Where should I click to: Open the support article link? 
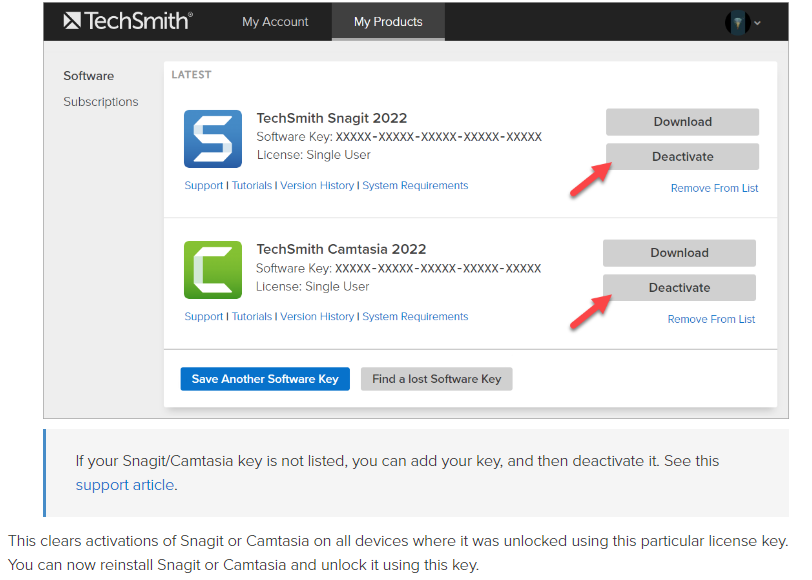pyautogui.click(x=124, y=485)
